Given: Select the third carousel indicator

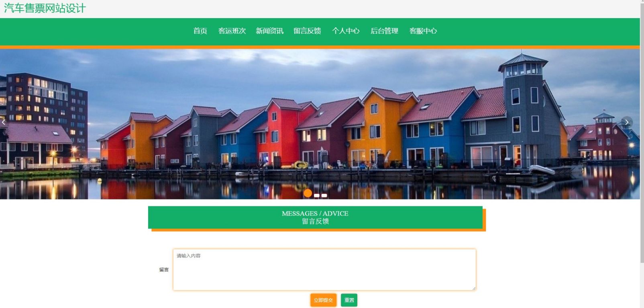Looking at the screenshot, I should [324, 195].
